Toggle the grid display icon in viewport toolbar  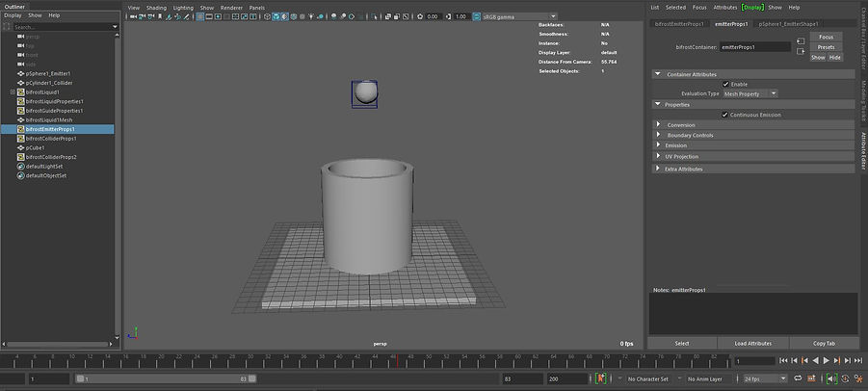coord(200,16)
